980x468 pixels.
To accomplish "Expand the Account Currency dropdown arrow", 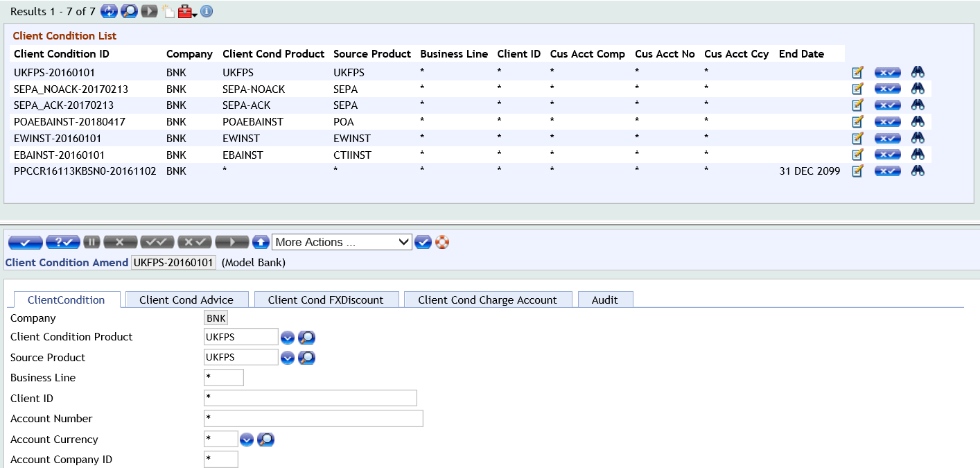I will 247,440.
